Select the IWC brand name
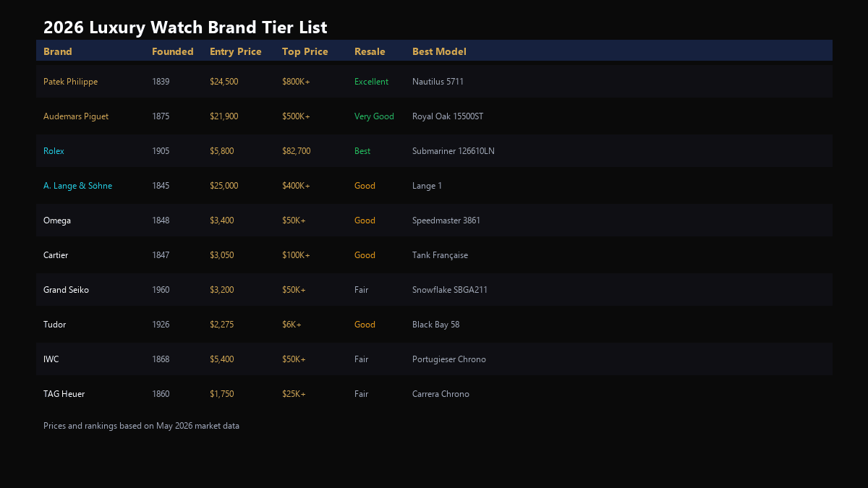 coord(51,359)
